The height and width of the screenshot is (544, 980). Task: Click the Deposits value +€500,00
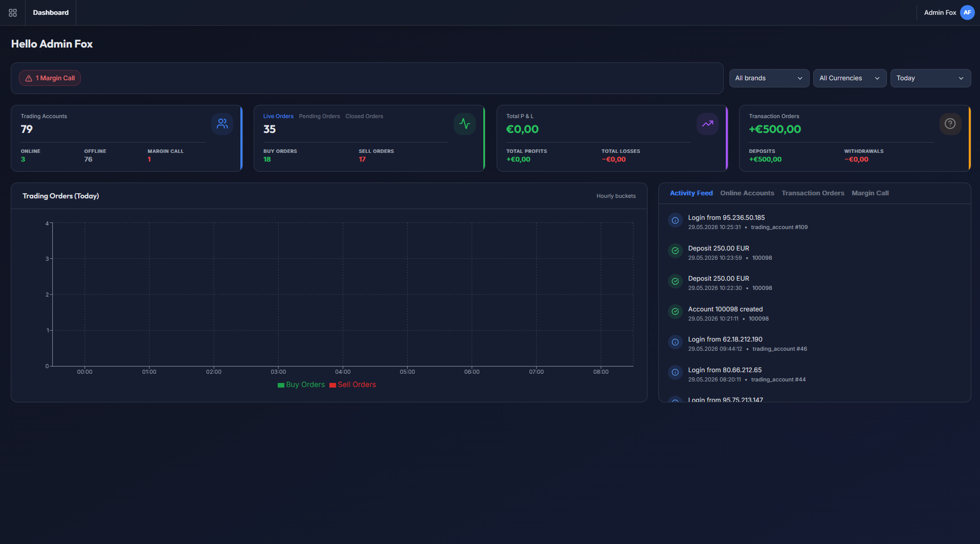point(765,160)
